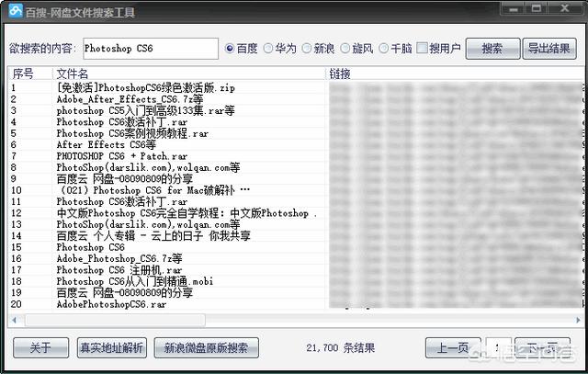Screen dimensions: 588x374
Task: Close the 百搜 window
Action: (565, 8)
